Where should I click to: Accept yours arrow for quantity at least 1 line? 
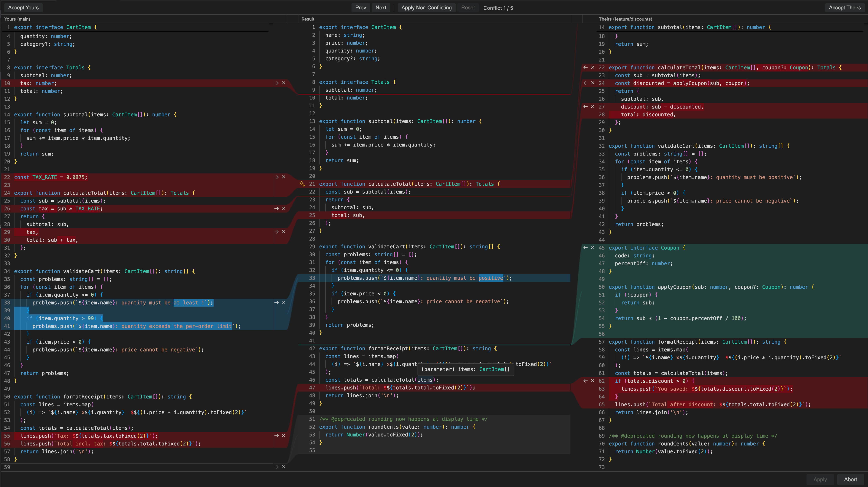276,302
